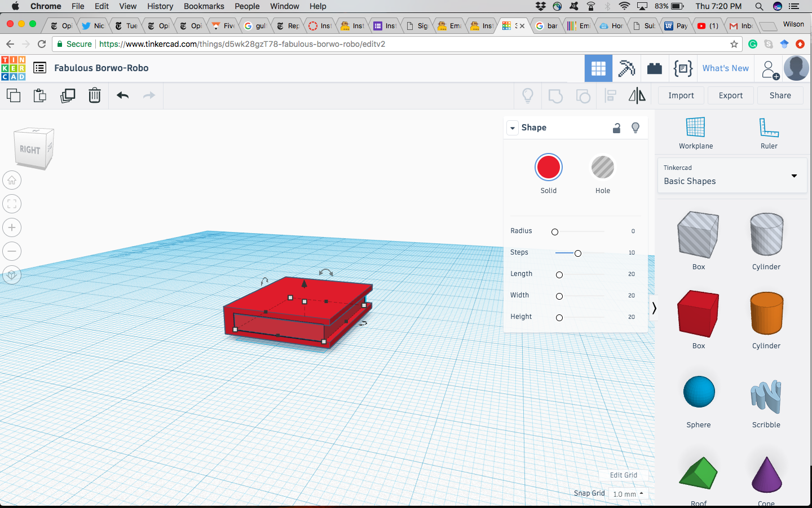Open the Bricks mode icon
This screenshot has height=508, width=812.
(655, 68)
